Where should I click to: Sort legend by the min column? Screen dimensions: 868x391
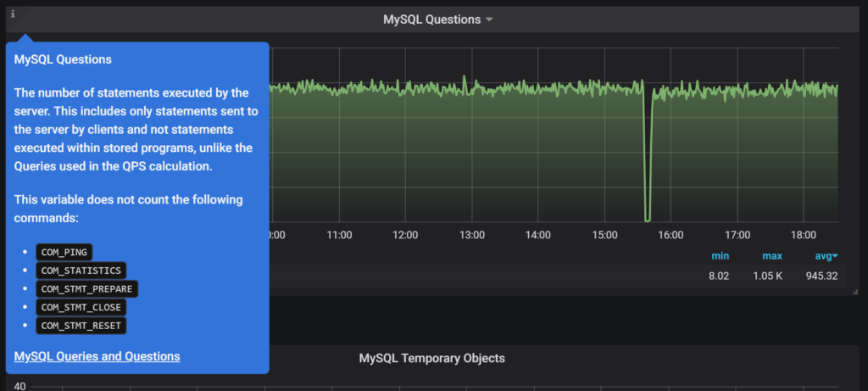click(721, 256)
